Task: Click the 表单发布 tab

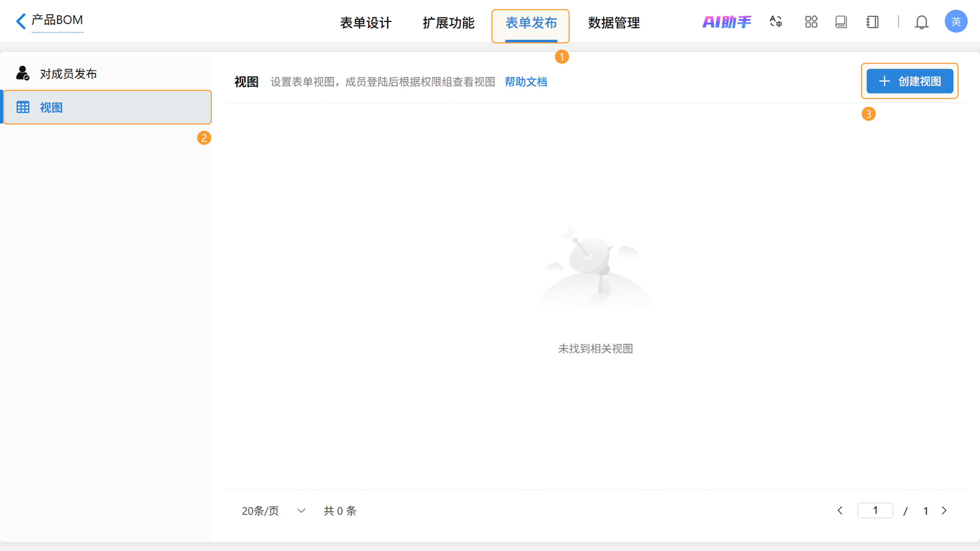Action: (531, 23)
